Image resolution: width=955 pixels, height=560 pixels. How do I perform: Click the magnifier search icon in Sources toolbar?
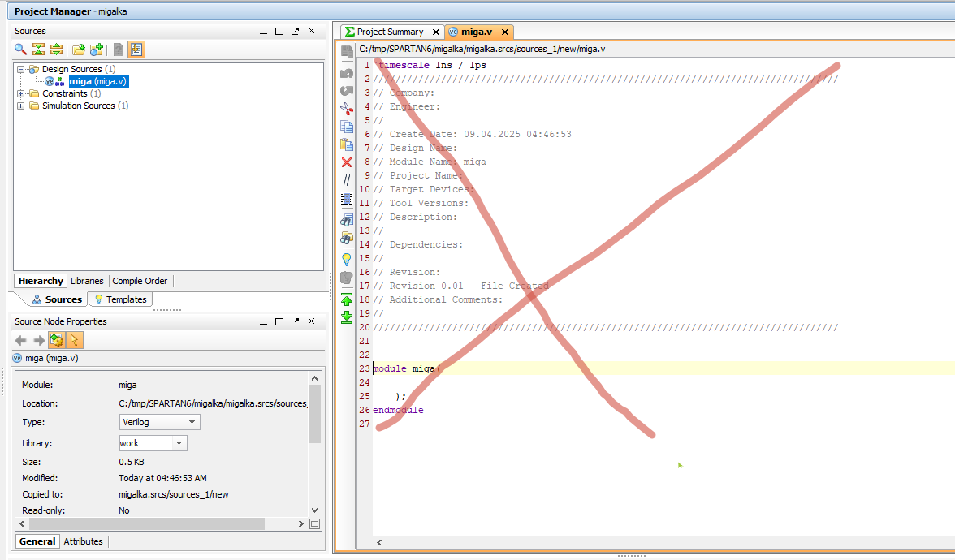[20, 50]
